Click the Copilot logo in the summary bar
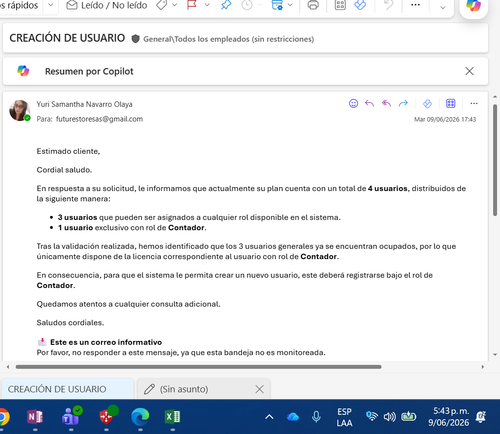Image resolution: width=500 pixels, height=434 pixels. point(23,71)
